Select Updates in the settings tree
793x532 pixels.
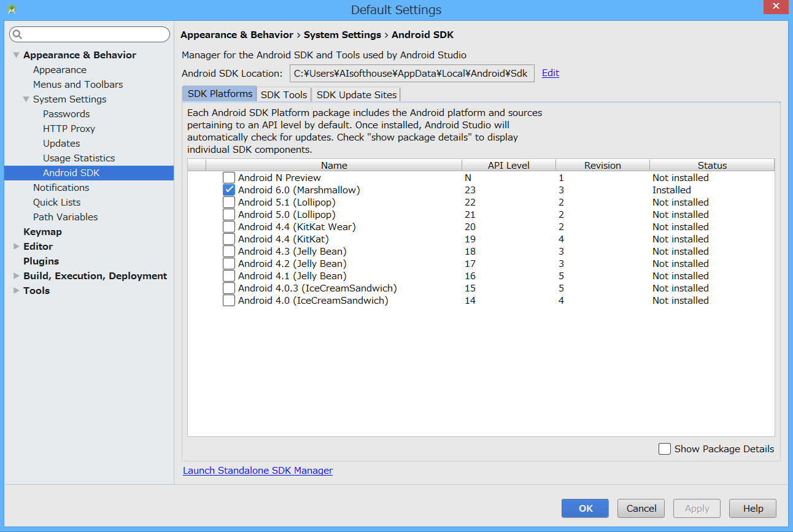click(x=61, y=144)
